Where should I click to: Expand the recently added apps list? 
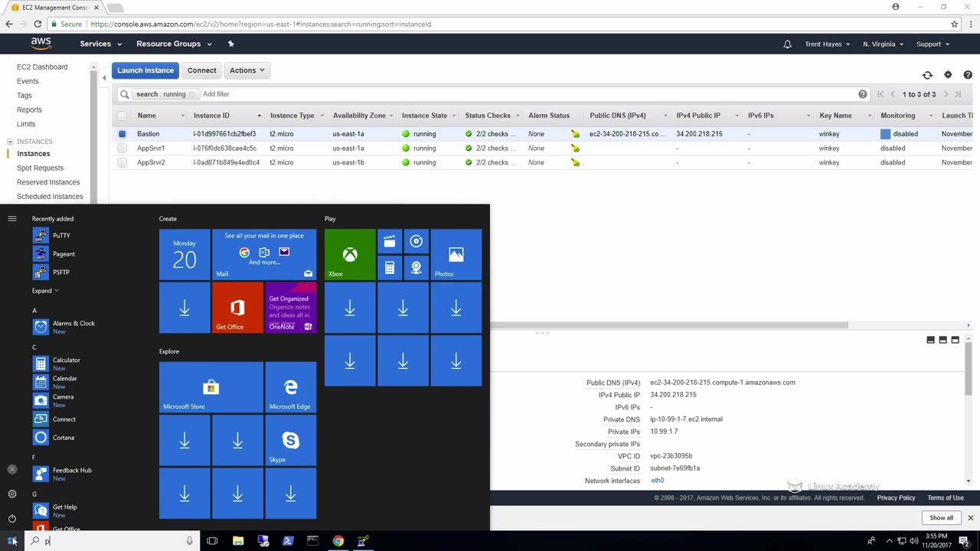click(x=45, y=291)
